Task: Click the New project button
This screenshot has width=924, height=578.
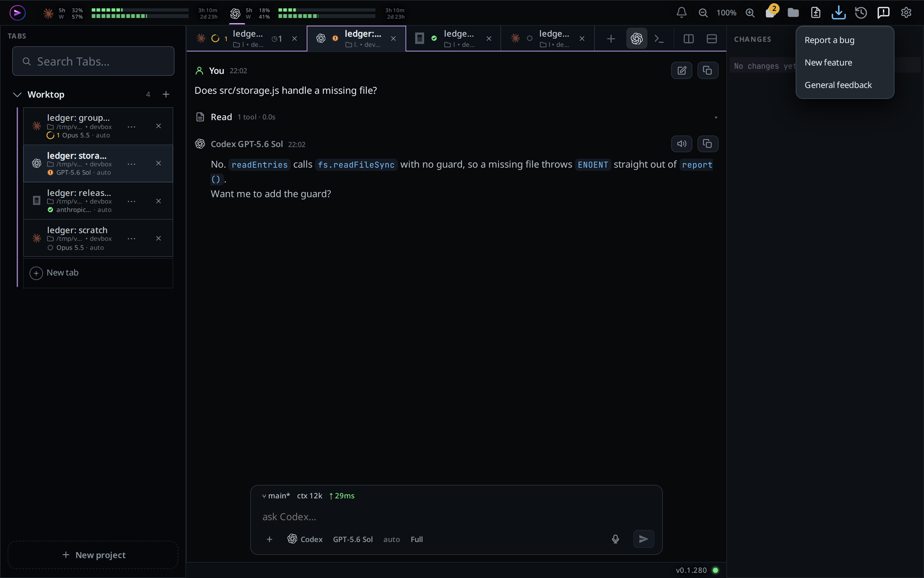Action: click(93, 555)
